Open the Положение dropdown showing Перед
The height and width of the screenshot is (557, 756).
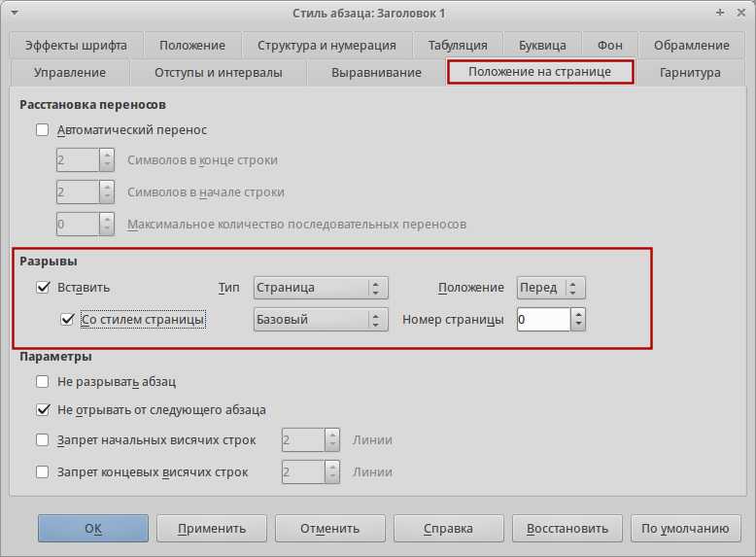(551, 288)
